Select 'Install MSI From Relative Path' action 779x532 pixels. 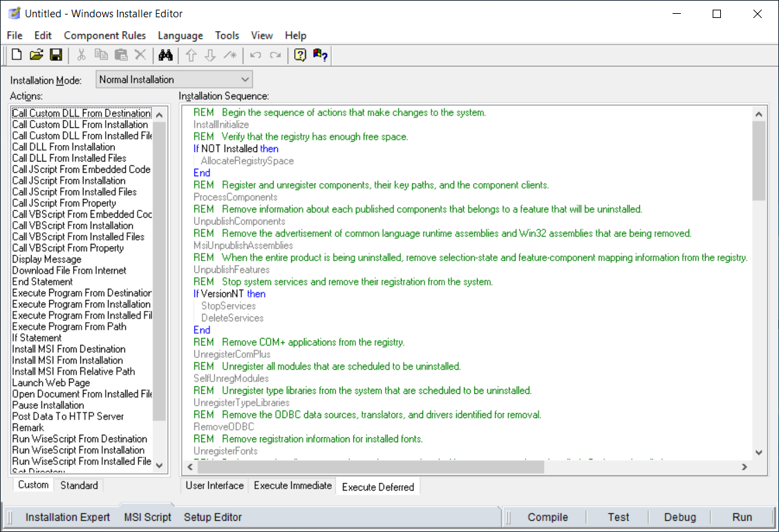point(73,372)
